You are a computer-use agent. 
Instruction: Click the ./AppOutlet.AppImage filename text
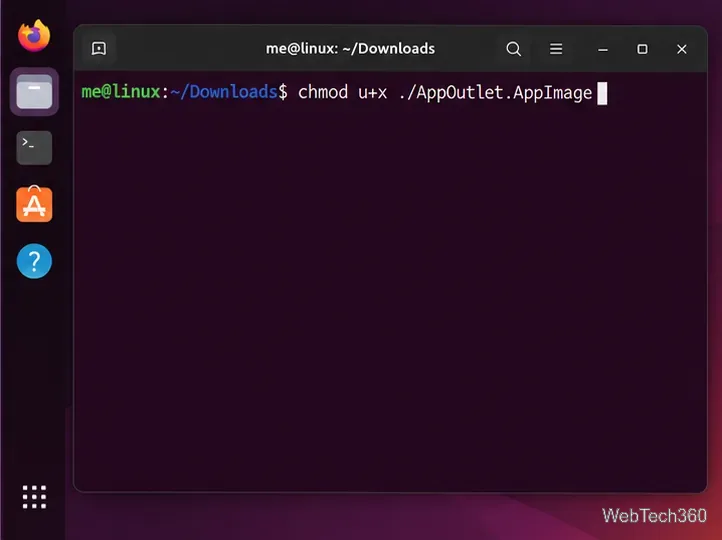495,93
